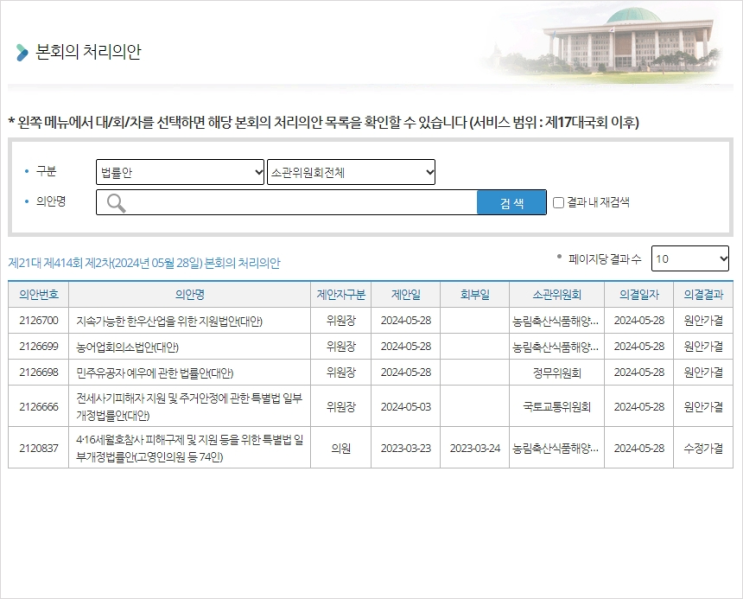Click the 2024-05-03 proposal date cell
Screen dimensions: 743x599
pyautogui.click(x=406, y=407)
